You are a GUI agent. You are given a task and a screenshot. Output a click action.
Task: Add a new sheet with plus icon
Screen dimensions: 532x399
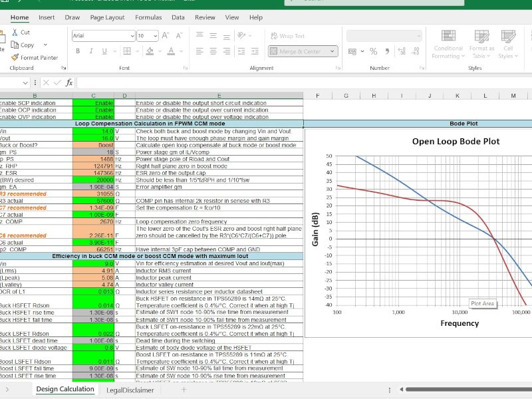point(184,389)
